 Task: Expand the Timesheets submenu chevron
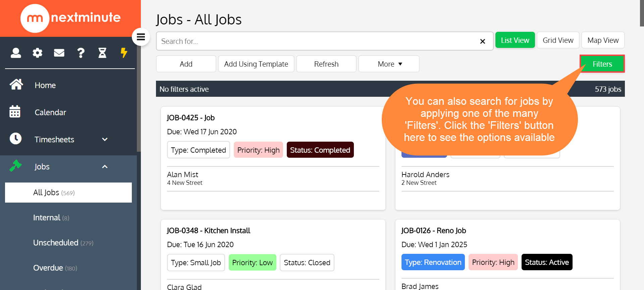click(x=105, y=139)
